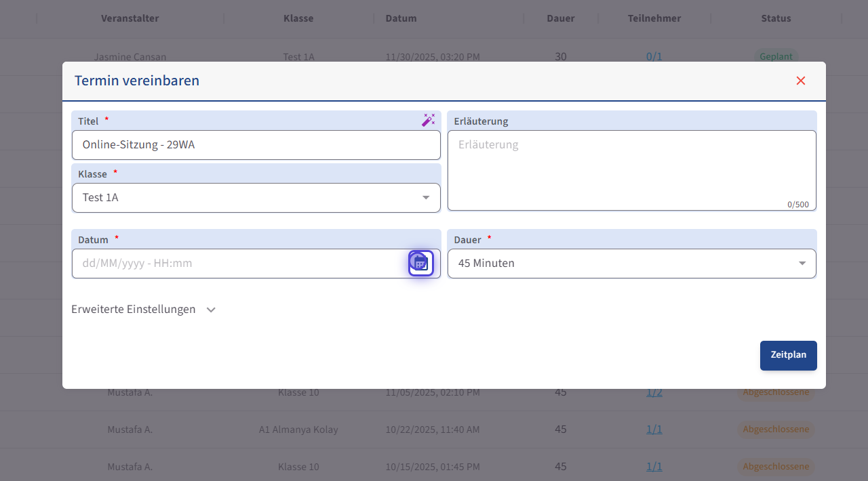Viewport: 868px width, 481px height.
Task: Open the 0/1 participants link for Jasmine Cansan
Action: [x=654, y=57]
